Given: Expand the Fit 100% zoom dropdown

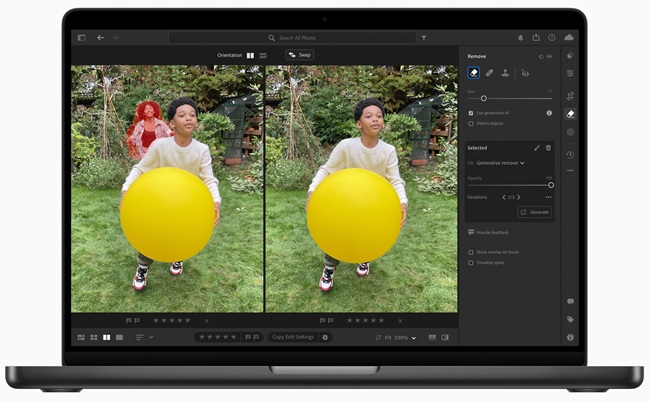Looking at the screenshot, I should pyautogui.click(x=403, y=338).
